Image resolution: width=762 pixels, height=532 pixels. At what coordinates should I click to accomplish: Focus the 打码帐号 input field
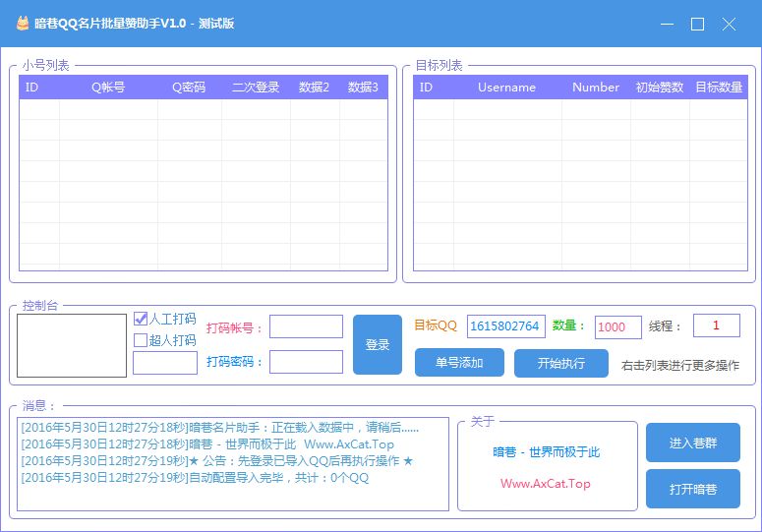pos(306,326)
